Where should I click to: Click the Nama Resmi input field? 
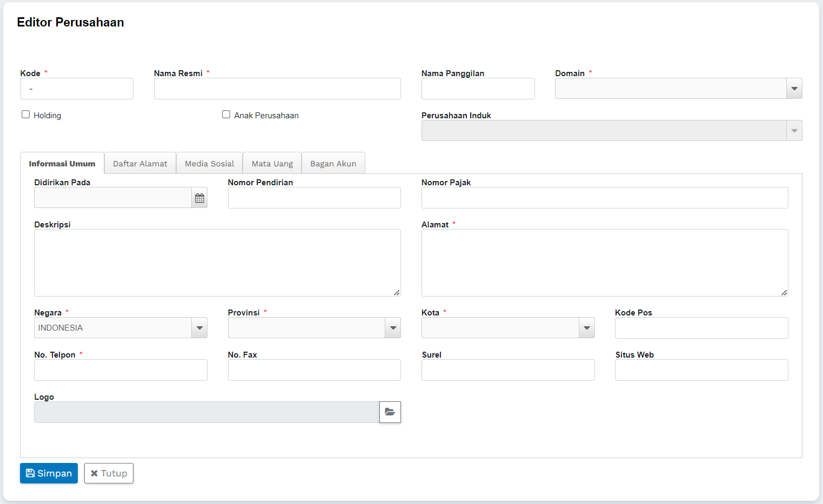point(277,89)
